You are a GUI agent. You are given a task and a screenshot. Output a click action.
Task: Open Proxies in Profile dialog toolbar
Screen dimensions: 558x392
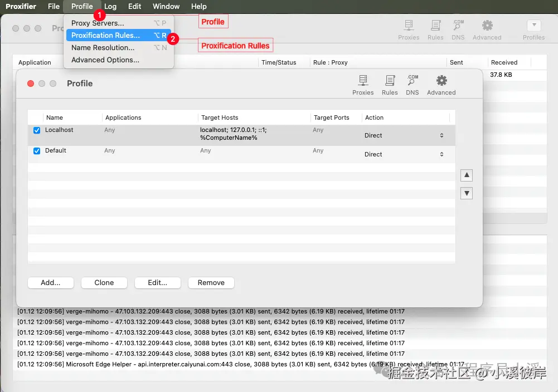pyautogui.click(x=363, y=85)
